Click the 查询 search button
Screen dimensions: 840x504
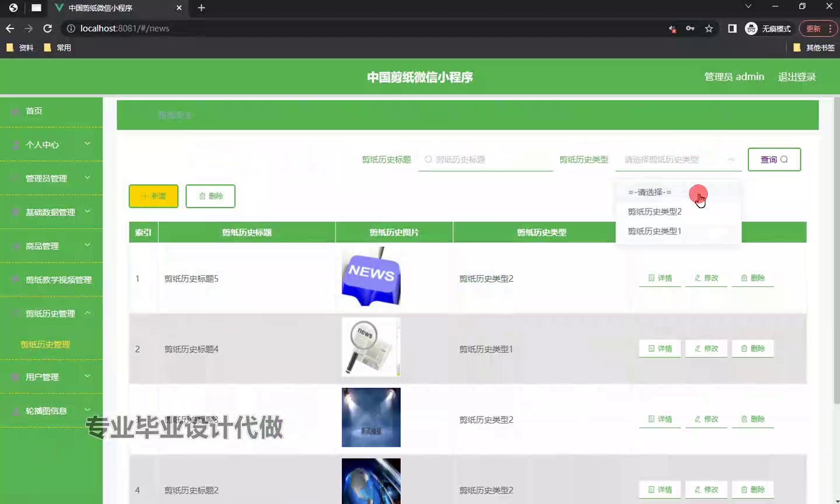(774, 159)
